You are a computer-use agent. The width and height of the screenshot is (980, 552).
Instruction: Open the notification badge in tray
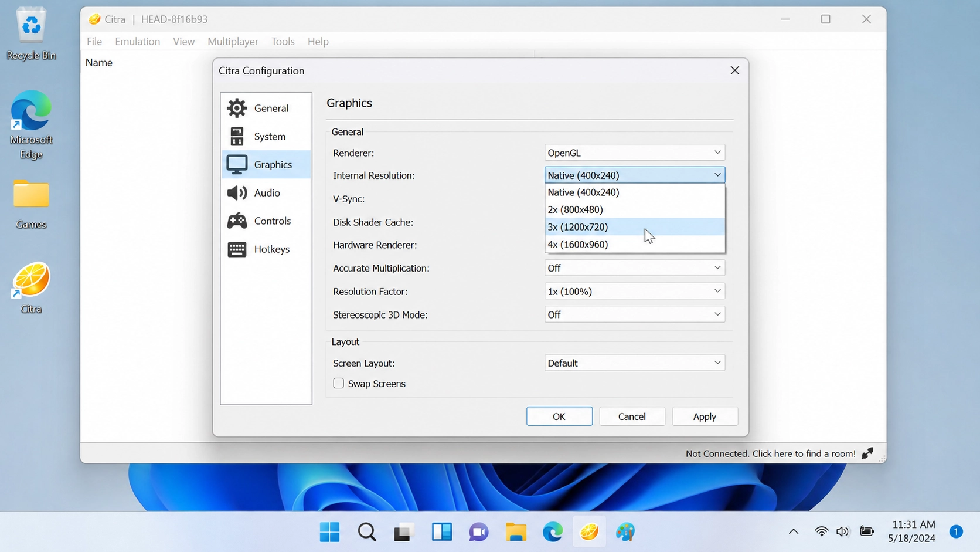pos(956,531)
